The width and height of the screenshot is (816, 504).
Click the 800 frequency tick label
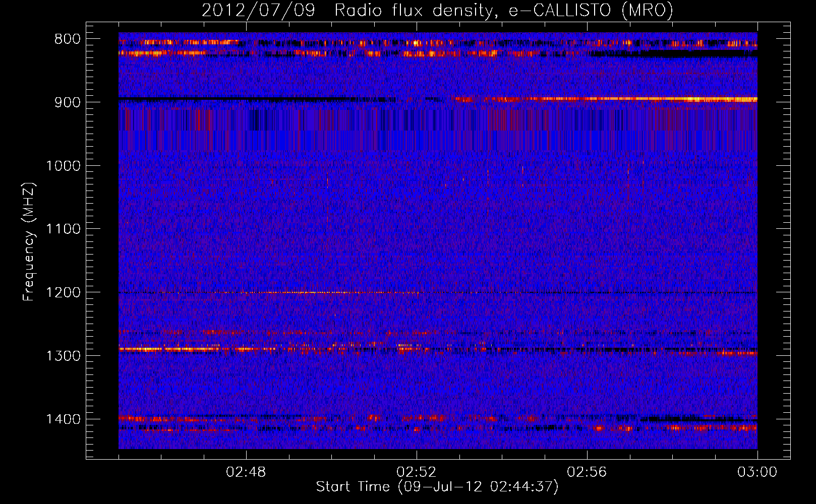(68, 39)
